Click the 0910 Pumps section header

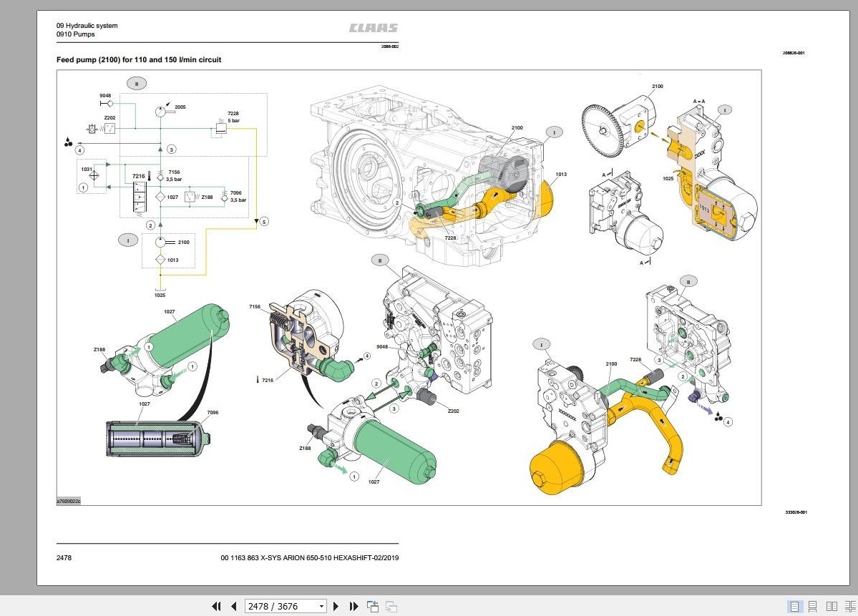pos(76,34)
